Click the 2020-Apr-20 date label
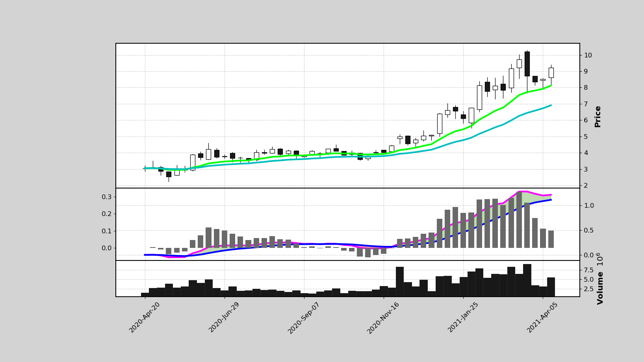Viewport: 644px width, 362px height. click(145, 318)
